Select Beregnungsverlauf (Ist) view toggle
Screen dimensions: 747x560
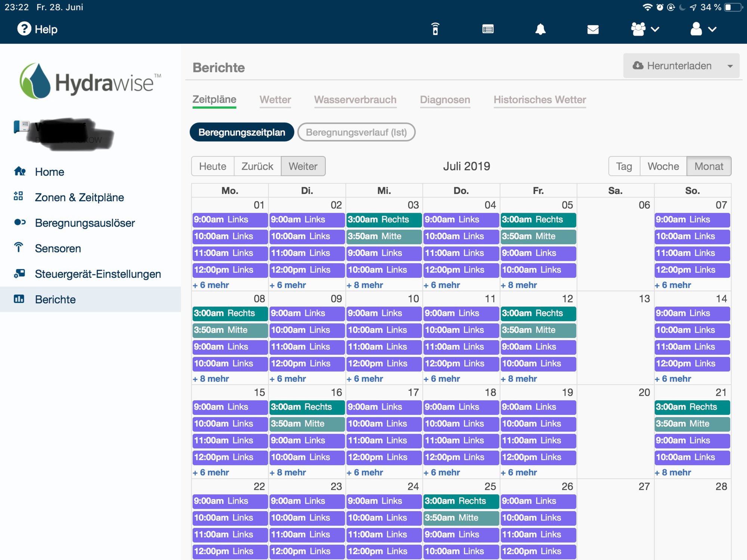point(356,132)
